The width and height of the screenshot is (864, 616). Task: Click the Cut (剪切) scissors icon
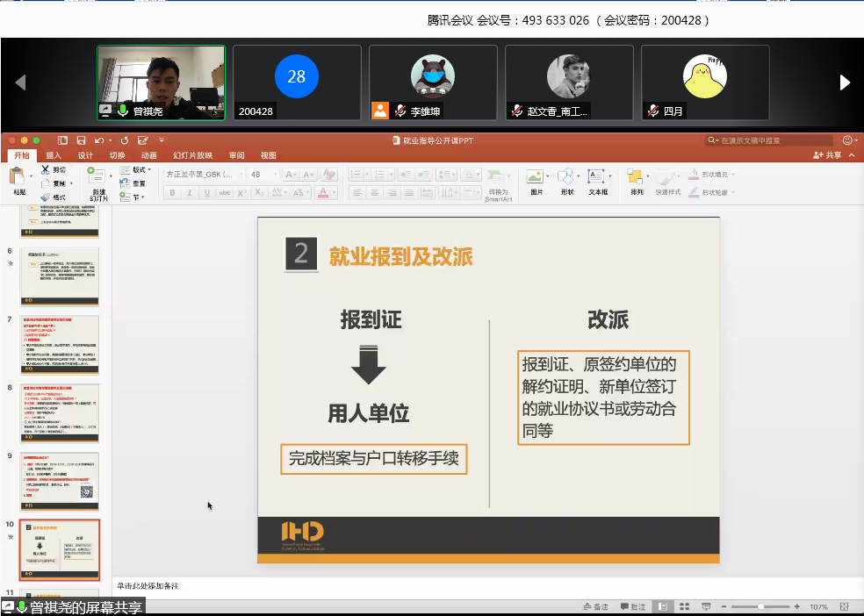[45, 169]
